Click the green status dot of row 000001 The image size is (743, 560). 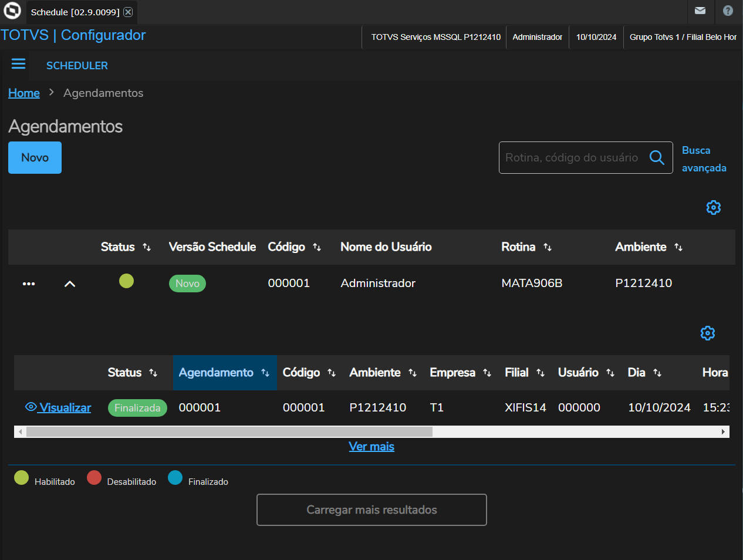tap(126, 281)
